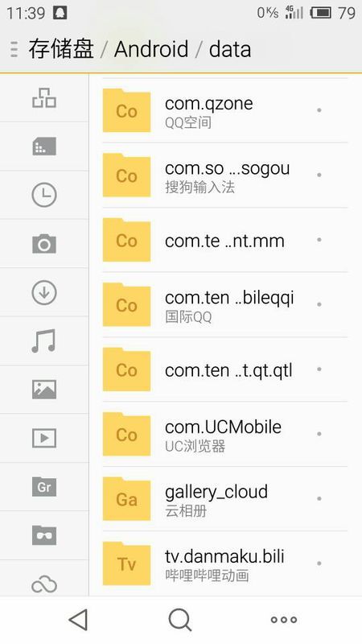Open the videos category play icon

tap(44, 438)
